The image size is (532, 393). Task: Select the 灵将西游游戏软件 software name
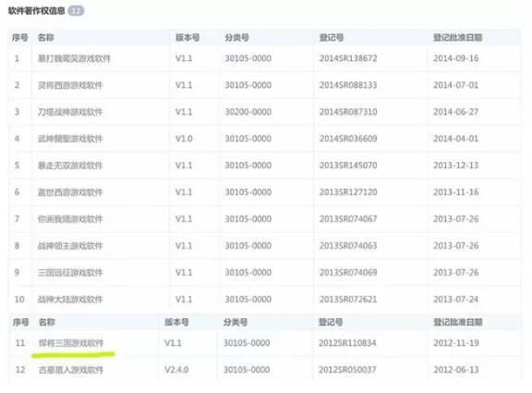pyautogui.click(x=70, y=85)
